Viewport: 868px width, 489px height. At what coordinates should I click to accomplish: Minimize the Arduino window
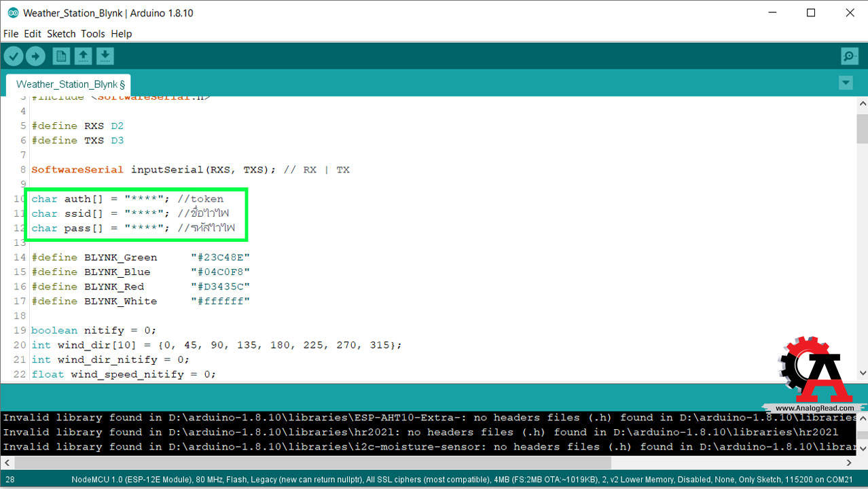coord(772,13)
